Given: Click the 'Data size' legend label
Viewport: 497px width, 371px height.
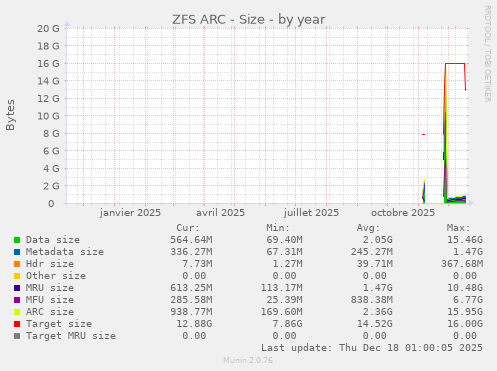Looking at the screenshot, I should (x=53, y=240).
